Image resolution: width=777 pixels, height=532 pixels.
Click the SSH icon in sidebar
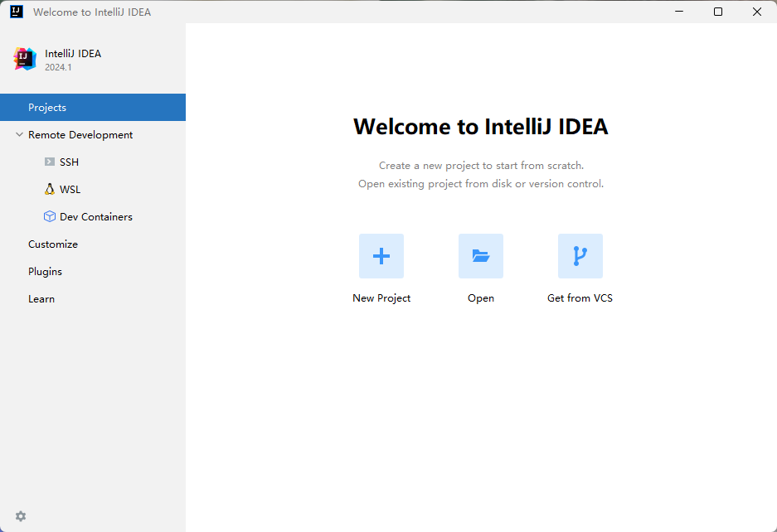[47, 162]
